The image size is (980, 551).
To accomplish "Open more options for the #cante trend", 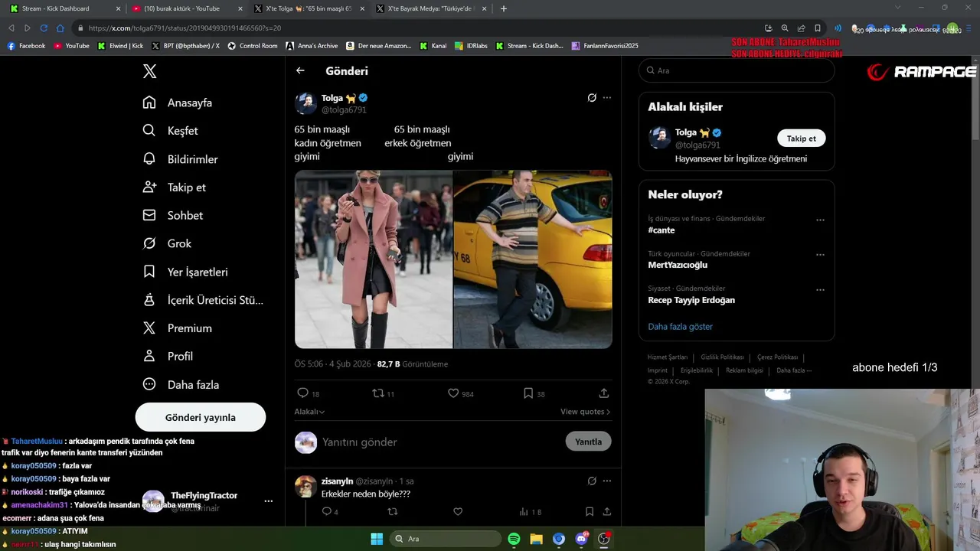I will pyautogui.click(x=820, y=220).
